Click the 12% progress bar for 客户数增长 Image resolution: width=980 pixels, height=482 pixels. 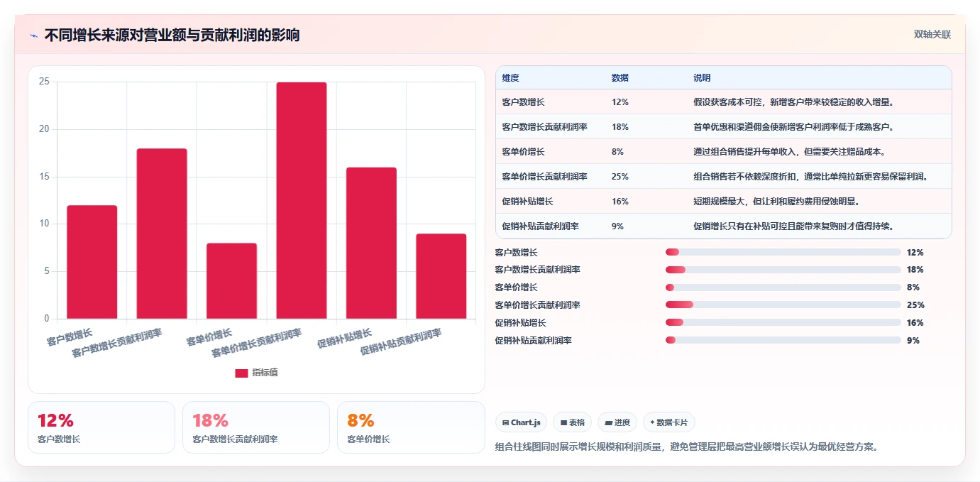(783, 252)
